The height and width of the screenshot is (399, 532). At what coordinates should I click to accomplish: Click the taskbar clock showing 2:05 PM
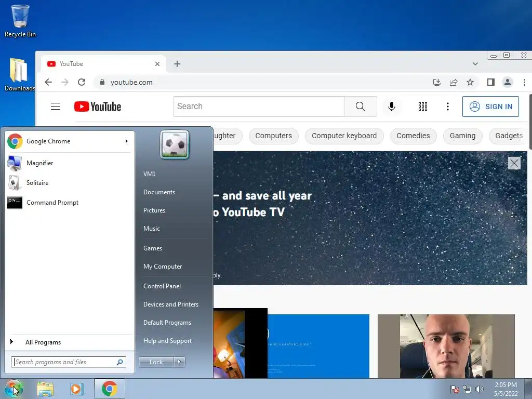(506, 389)
